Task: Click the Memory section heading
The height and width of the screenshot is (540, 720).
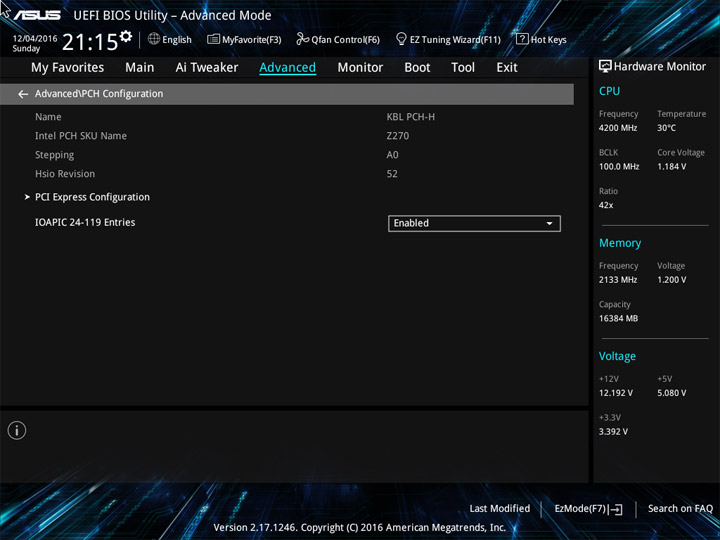Action: [620, 243]
